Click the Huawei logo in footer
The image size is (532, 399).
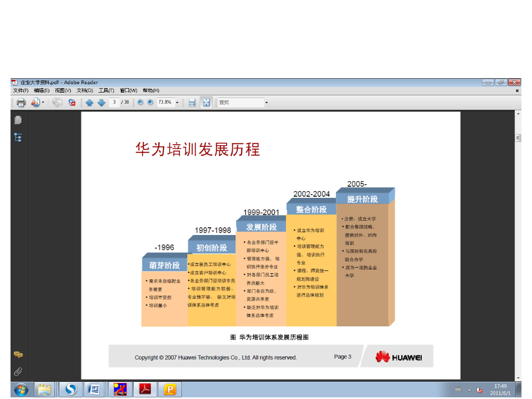coord(399,357)
